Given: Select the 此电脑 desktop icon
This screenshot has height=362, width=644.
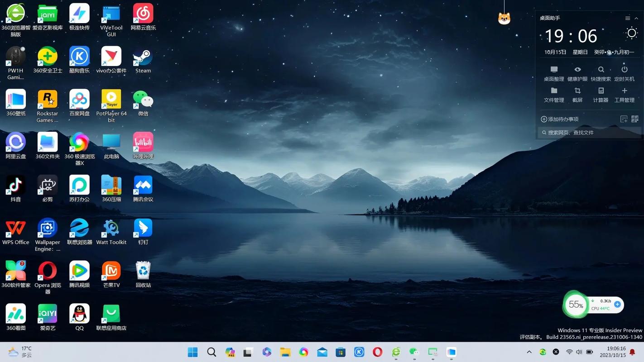Looking at the screenshot, I should pos(111,146).
